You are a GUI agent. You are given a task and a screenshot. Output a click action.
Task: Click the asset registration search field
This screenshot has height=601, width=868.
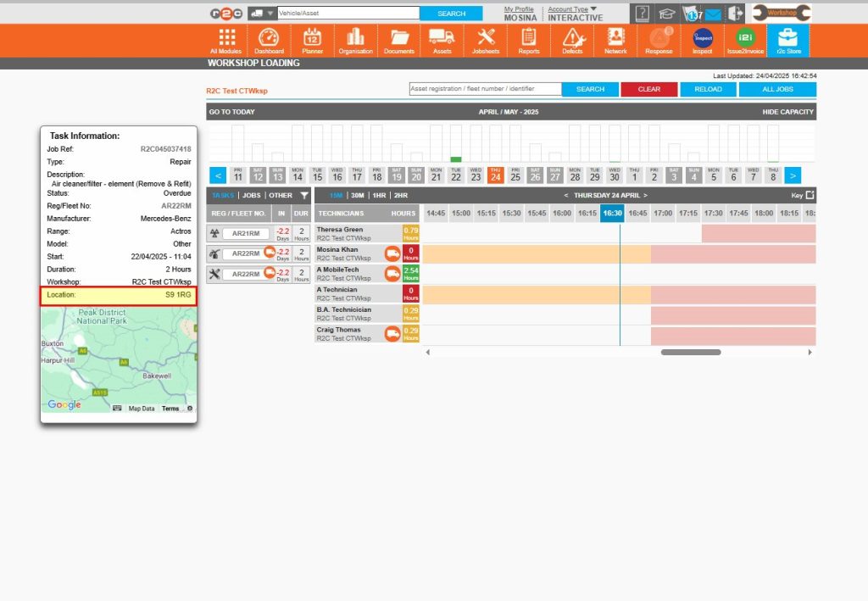(486, 88)
